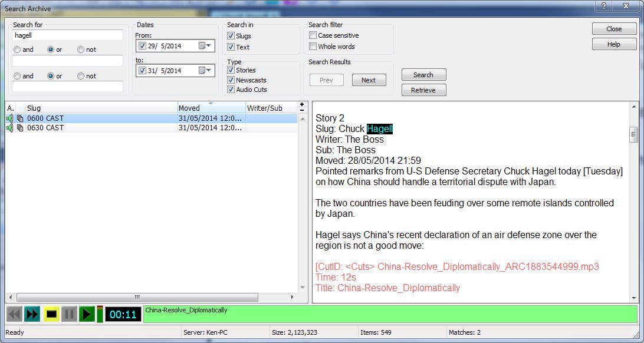The width and height of the screenshot is (644, 343).
Task: Click the Close button
Action: [614, 29]
